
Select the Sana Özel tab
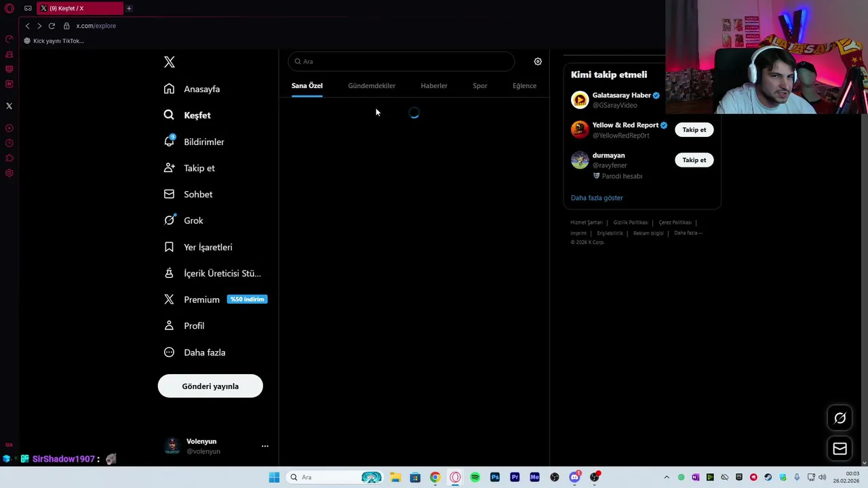coord(307,86)
